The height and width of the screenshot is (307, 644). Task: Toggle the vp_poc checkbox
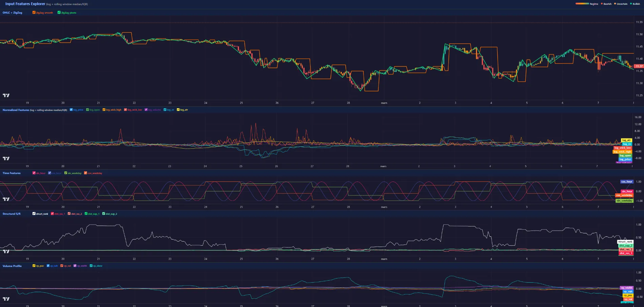tap(34, 266)
